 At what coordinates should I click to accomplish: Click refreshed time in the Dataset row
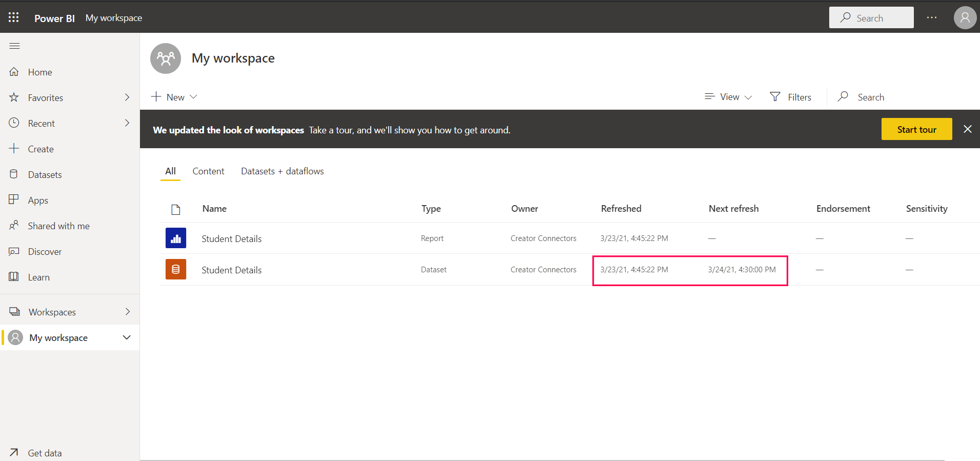coord(634,270)
